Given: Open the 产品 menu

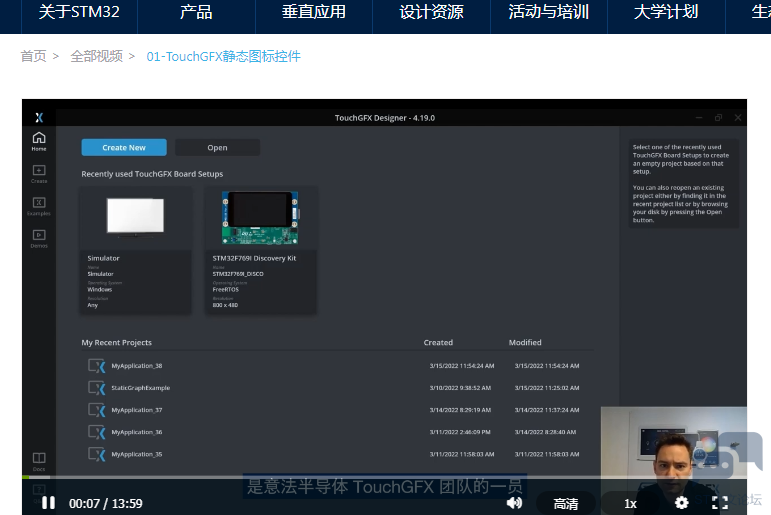Looking at the screenshot, I should [x=196, y=12].
